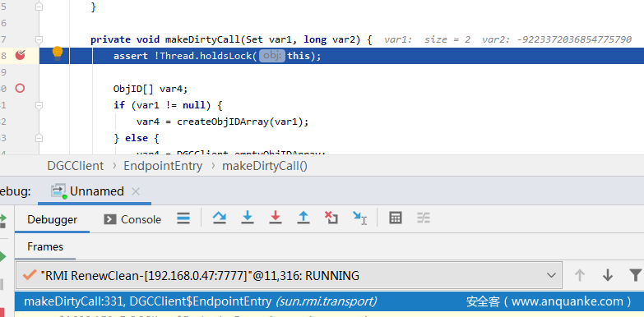Click the Step Into icon

click(x=248, y=218)
